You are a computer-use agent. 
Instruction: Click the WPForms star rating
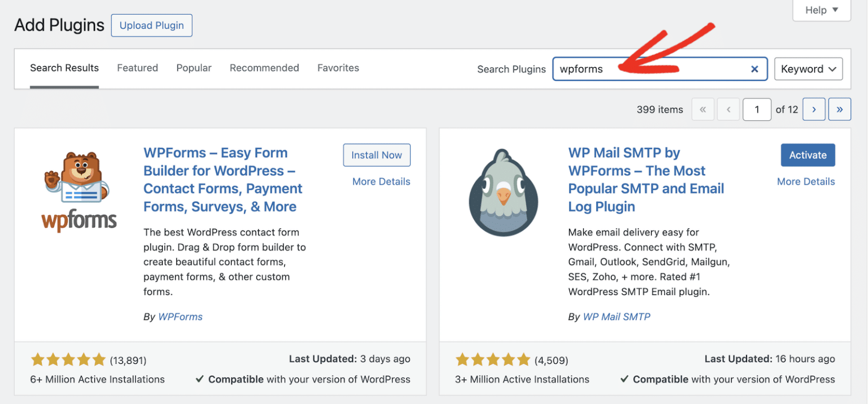[68, 359]
